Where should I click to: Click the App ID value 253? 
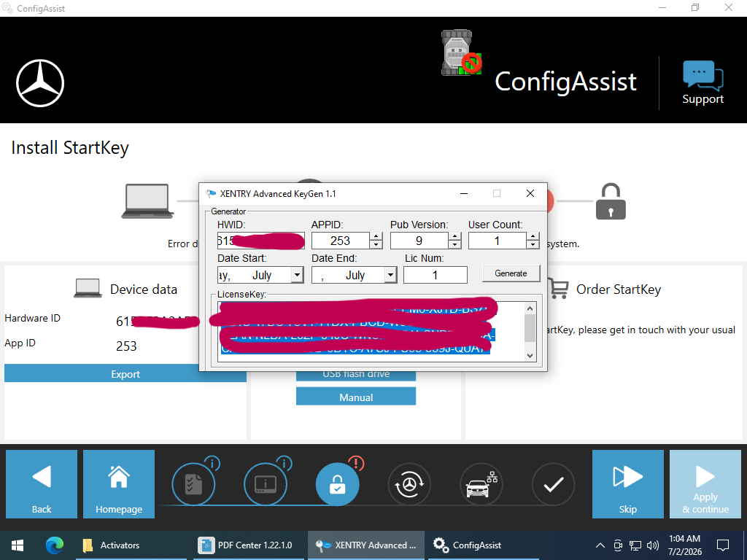126,346
